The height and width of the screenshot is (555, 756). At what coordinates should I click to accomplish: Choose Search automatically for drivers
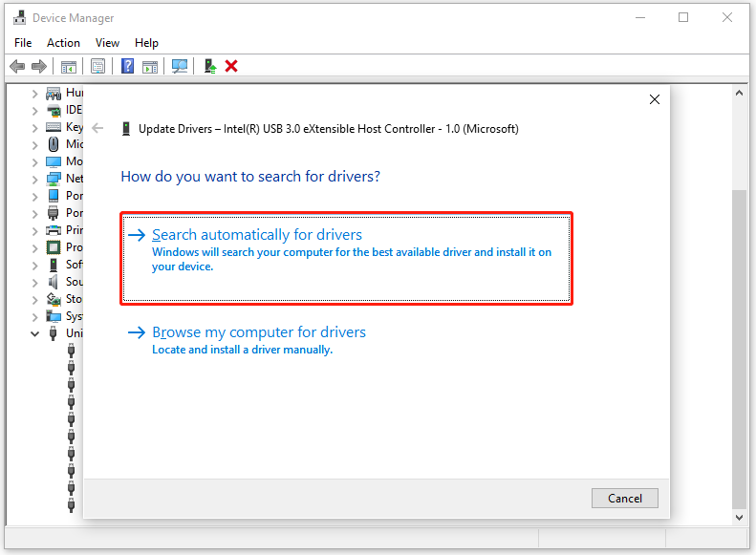click(x=346, y=258)
